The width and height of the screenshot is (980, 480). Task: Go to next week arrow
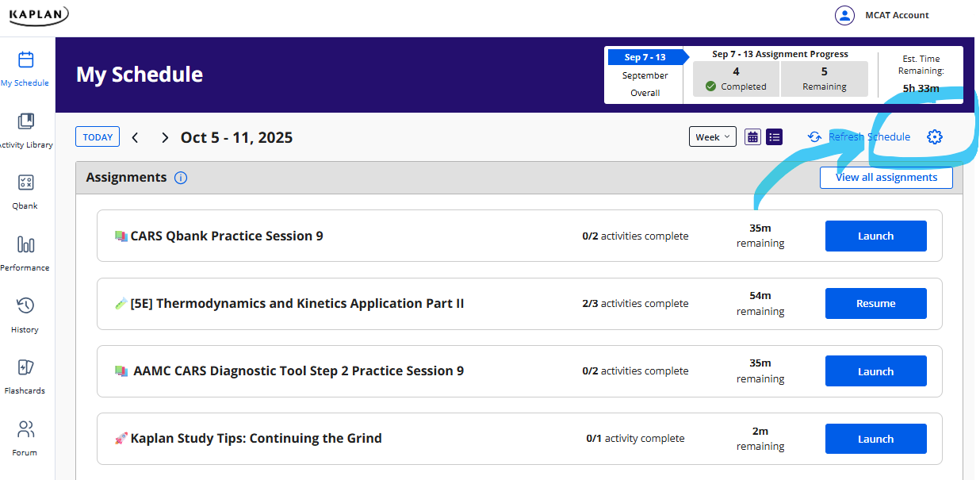coord(165,137)
